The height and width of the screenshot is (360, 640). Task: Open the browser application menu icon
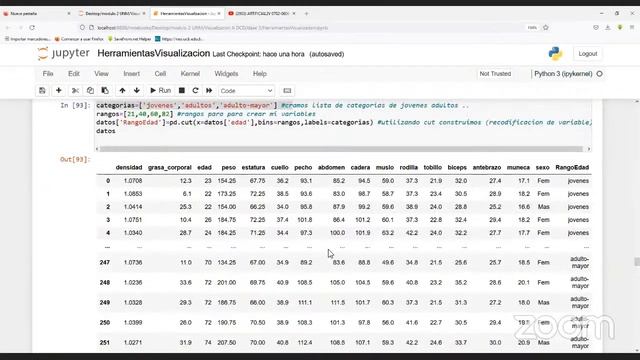(632, 28)
